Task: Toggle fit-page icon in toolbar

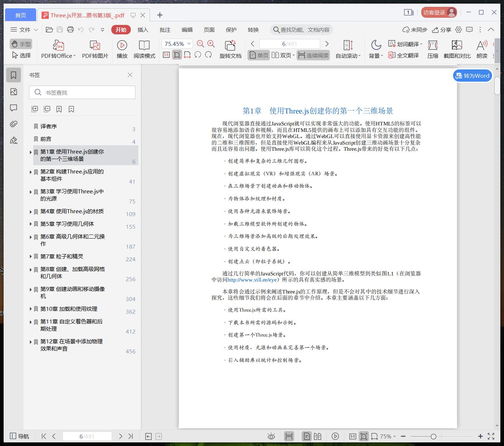Action: [177, 55]
